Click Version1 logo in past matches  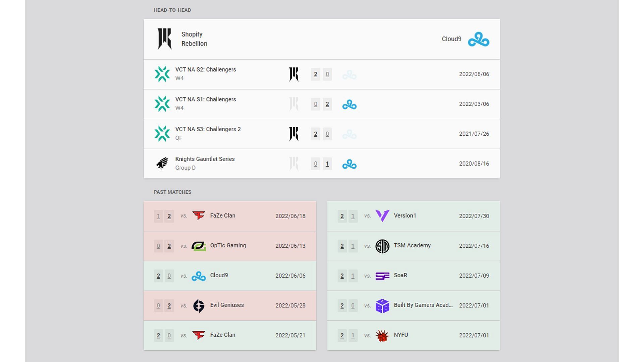[382, 216]
